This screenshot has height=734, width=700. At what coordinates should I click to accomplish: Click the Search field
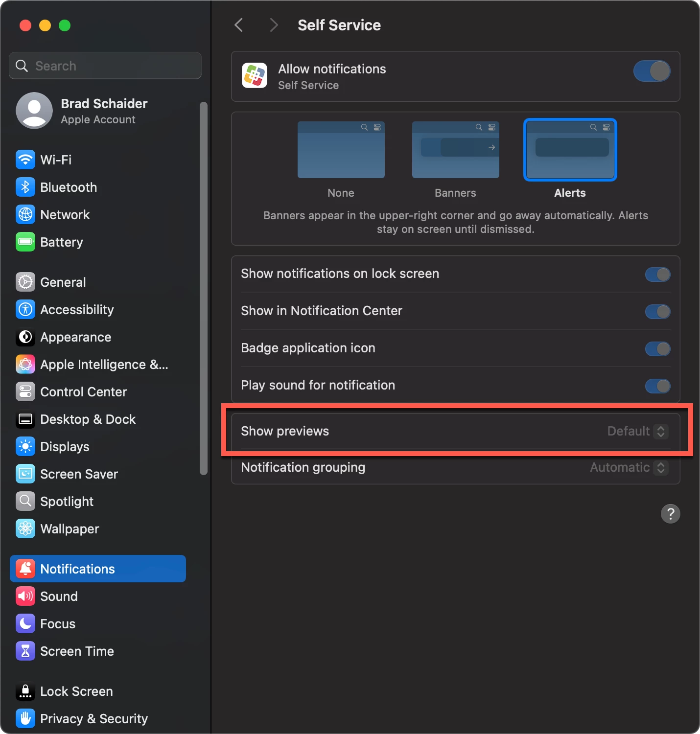click(105, 66)
